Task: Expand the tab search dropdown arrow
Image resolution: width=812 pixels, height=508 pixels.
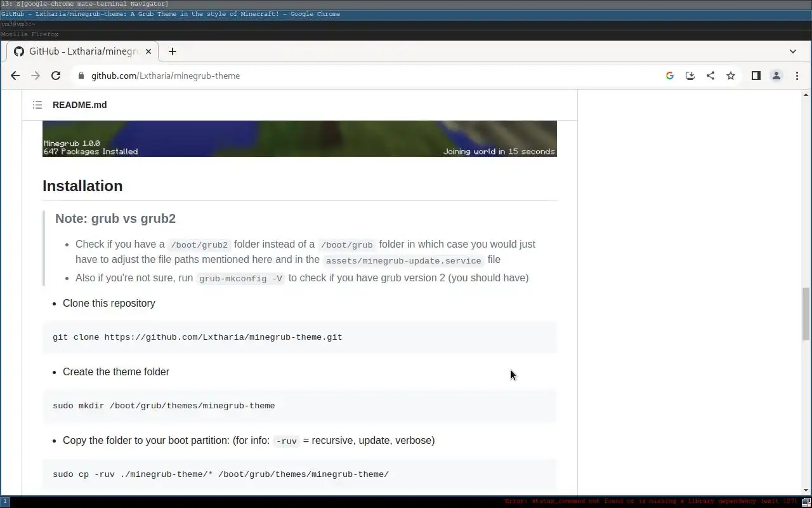Action: [x=792, y=51]
